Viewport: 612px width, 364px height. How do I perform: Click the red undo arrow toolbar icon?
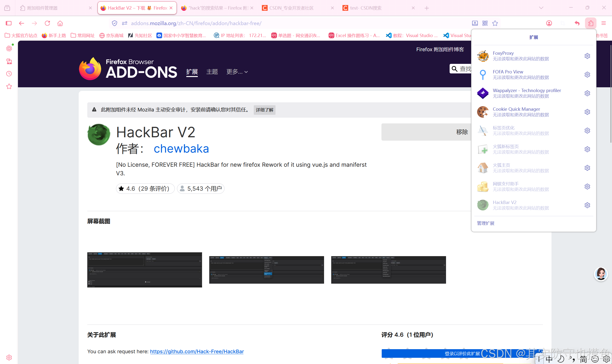tap(577, 23)
